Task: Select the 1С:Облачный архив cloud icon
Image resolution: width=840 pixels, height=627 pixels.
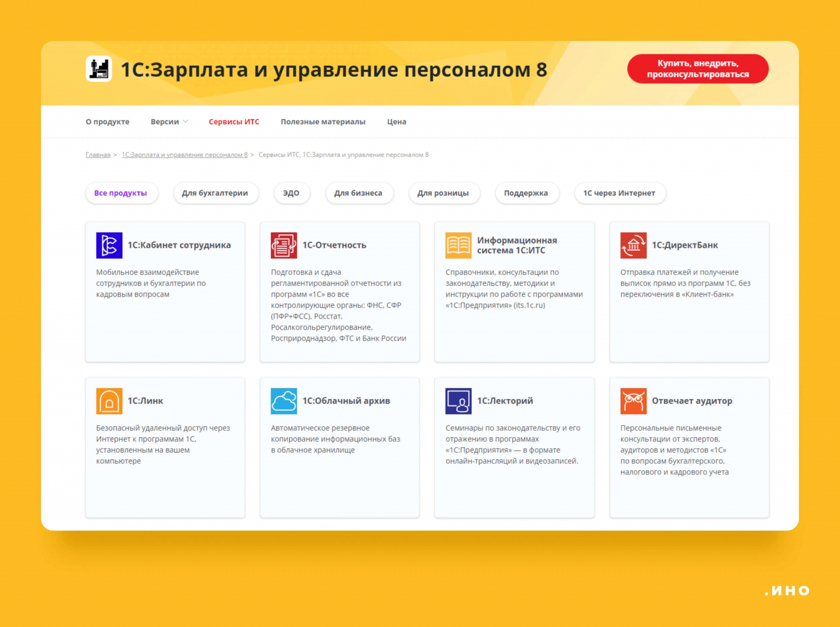Action: tap(284, 401)
